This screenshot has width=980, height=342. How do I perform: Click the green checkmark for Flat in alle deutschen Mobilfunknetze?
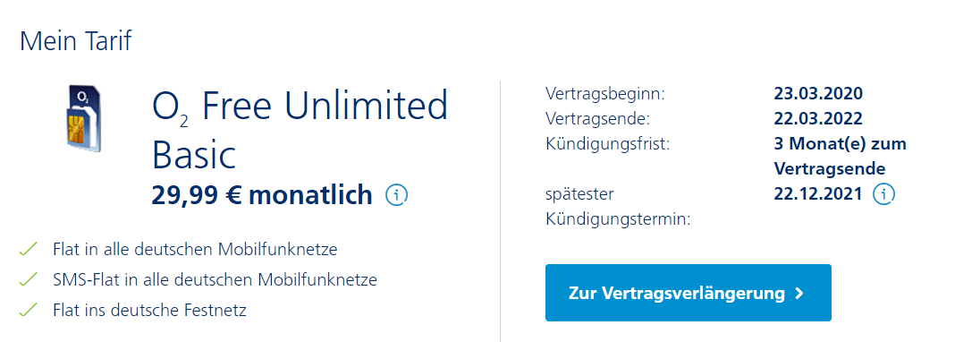[29, 250]
